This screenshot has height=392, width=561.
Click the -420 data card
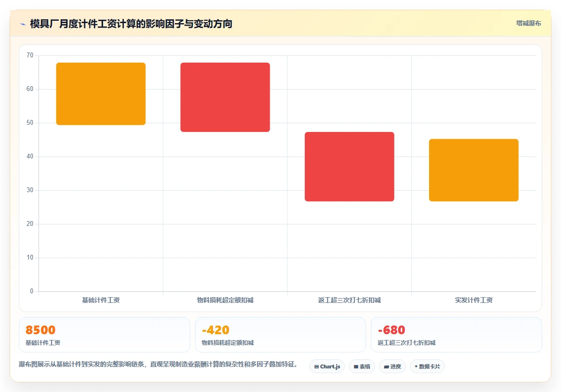280,335
